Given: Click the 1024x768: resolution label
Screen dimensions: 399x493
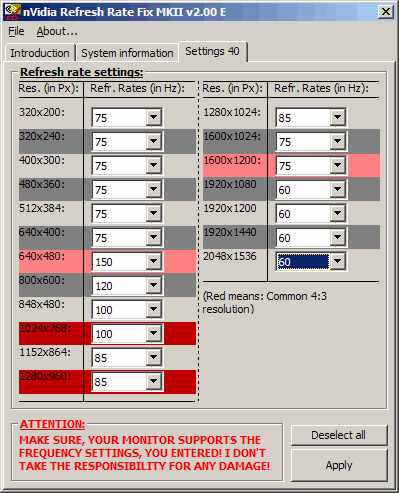Looking at the screenshot, I should tap(45, 328).
